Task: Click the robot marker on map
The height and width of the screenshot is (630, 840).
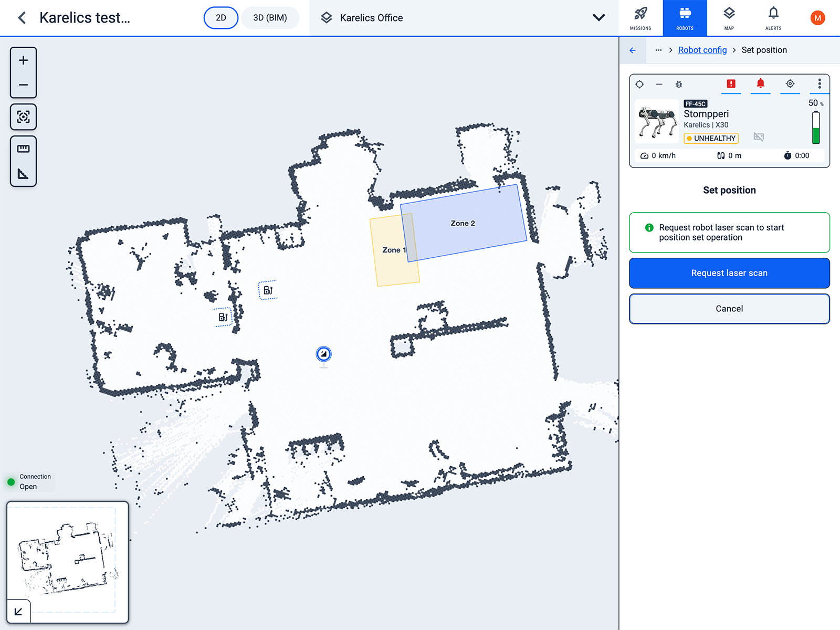Action: [x=323, y=354]
